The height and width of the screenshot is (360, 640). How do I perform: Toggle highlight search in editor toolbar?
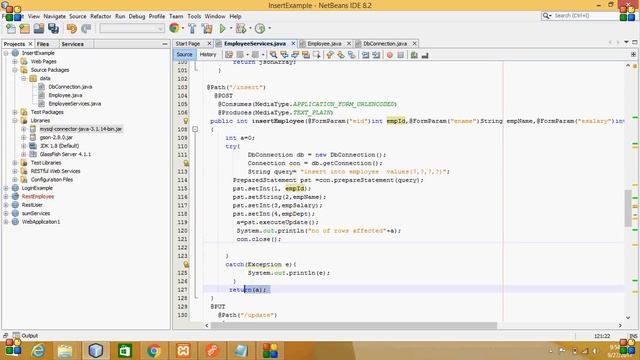306,55
